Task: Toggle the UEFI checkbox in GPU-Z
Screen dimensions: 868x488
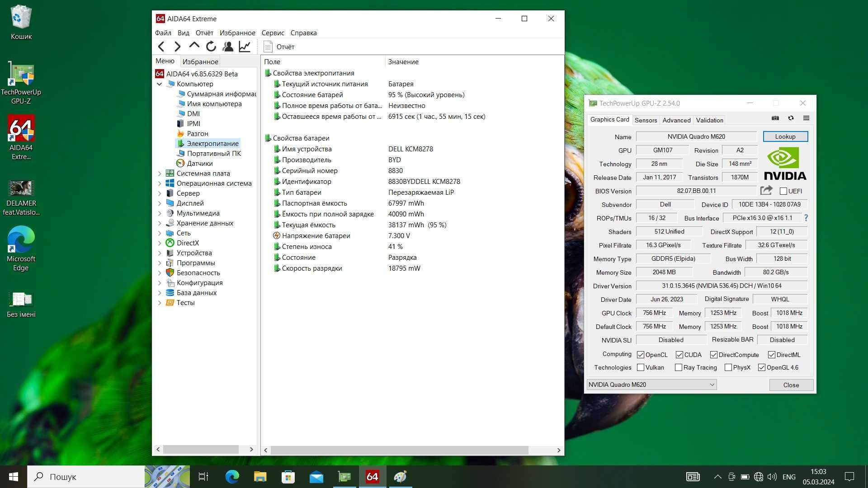Action: (x=783, y=191)
